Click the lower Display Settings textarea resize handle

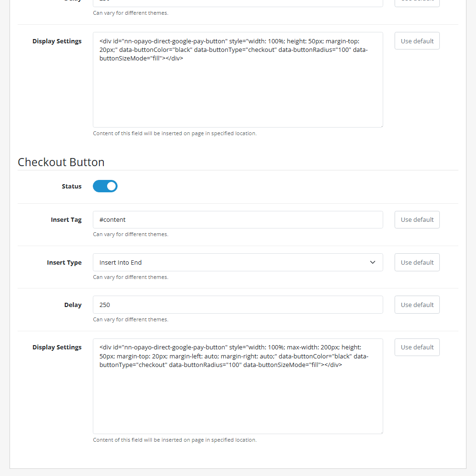[x=381, y=432]
